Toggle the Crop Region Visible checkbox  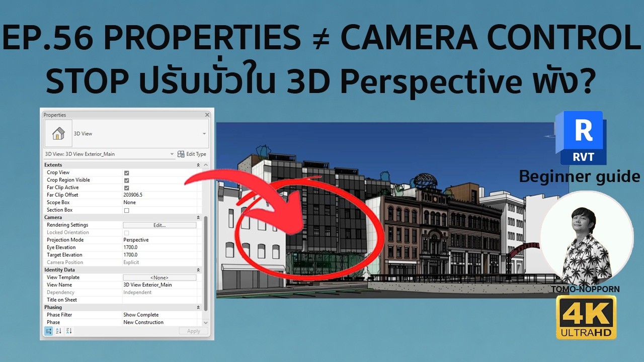(x=126, y=180)
